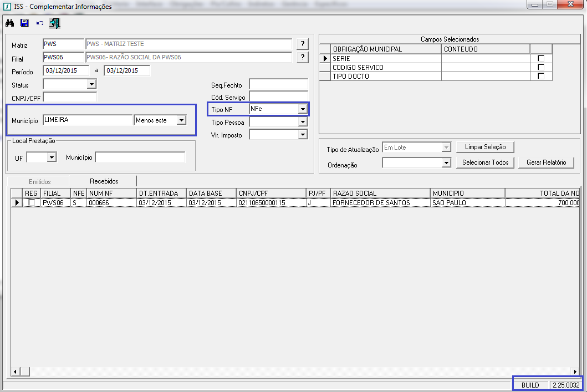Click the floppy disk save icon
Screen dimensions: 587x392
tap(24, 23)
